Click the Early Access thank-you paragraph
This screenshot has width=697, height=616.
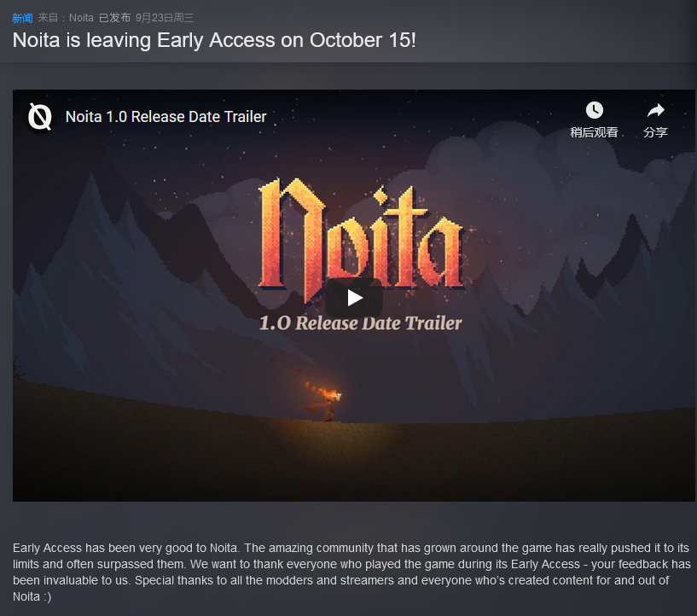(351, 572)
